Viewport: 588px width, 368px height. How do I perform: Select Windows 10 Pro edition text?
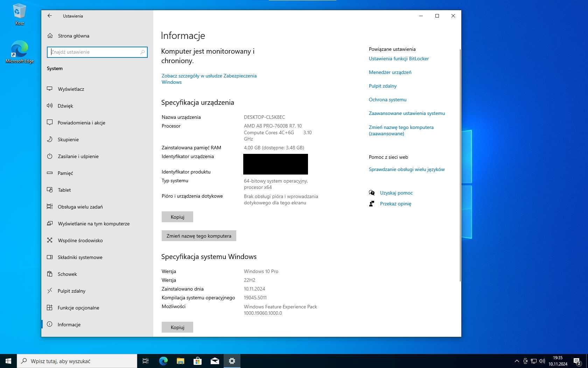tap(261, 271)
